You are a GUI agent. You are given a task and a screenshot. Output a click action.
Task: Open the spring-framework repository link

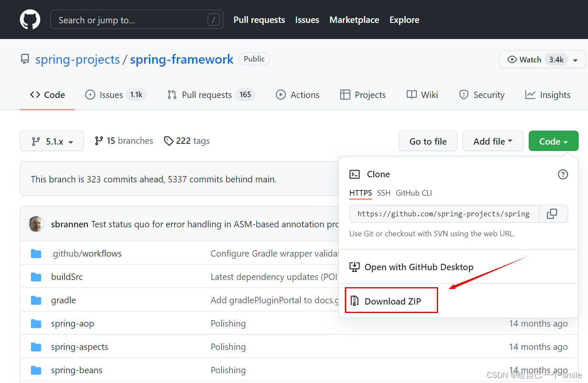click(x=182, y=59)
